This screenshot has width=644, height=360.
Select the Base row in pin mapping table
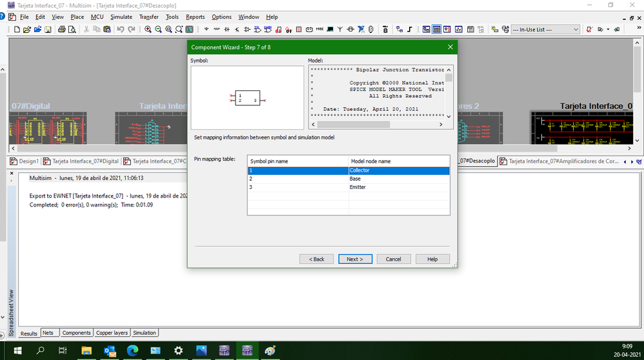pyautogui.click(x=348, y=179)
